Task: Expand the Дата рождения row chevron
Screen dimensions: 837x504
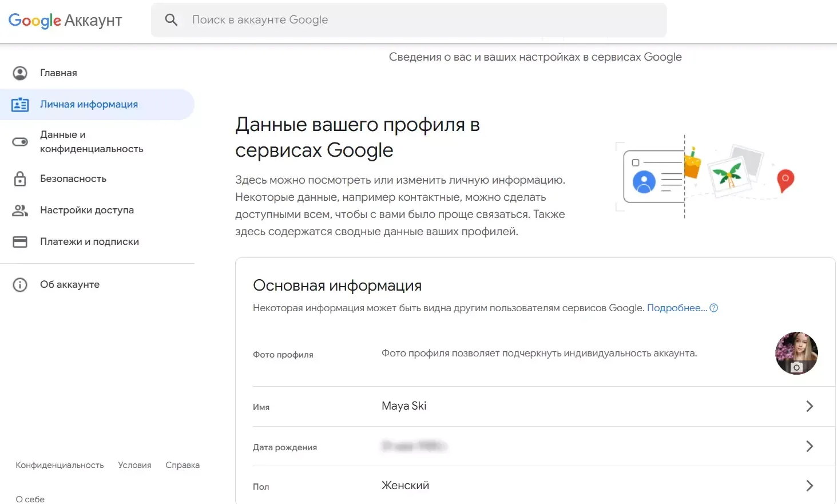Action: pos(810,446)
